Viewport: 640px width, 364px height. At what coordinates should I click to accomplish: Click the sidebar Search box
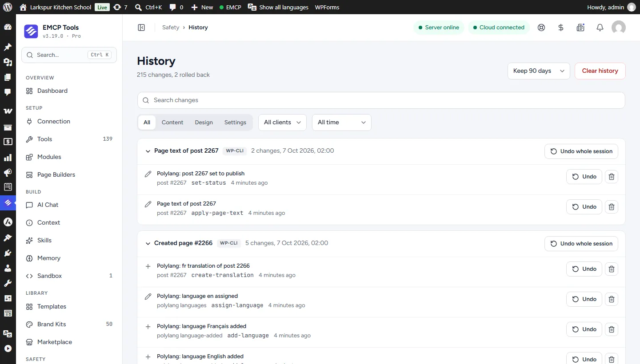pyautogui.click(x=69, y=55)
